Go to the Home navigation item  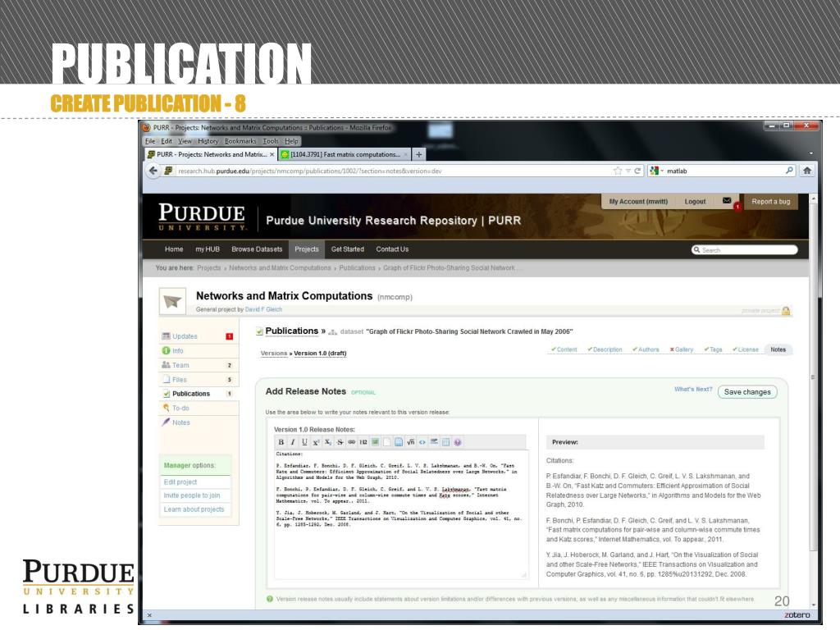click(x=174, y=249)
